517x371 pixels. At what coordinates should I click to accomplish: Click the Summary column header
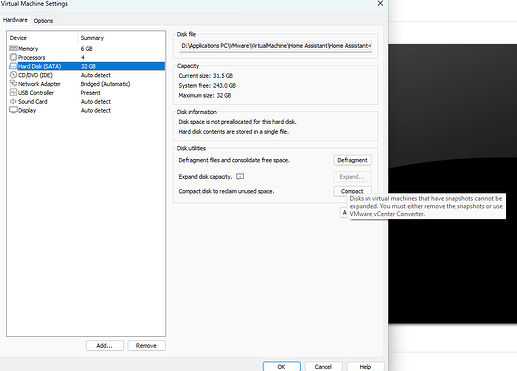pyautogui.click(x=92, y=38)
